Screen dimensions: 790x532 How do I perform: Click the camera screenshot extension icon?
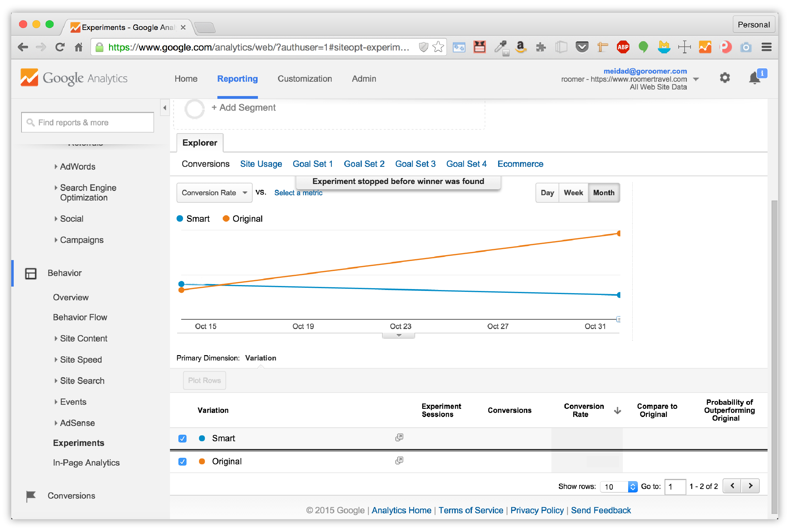[x=745, y=47]
